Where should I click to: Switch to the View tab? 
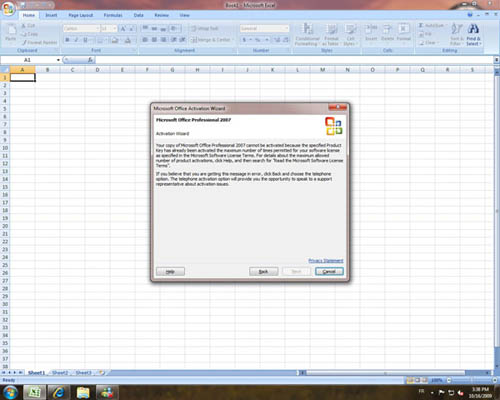coord(184,15)
